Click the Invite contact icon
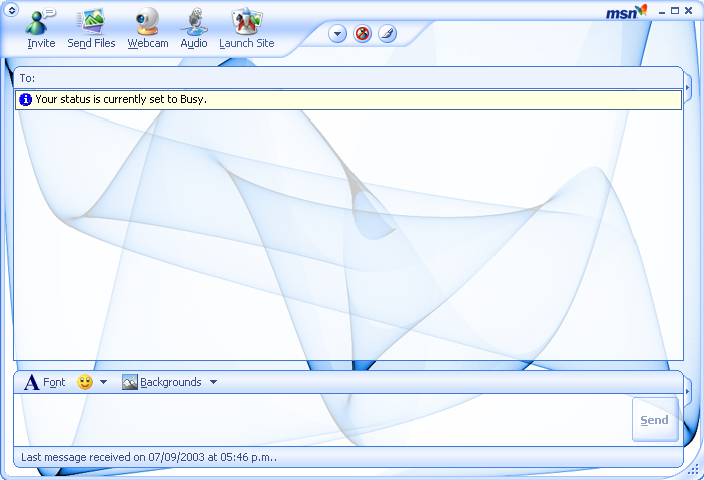 41,22
